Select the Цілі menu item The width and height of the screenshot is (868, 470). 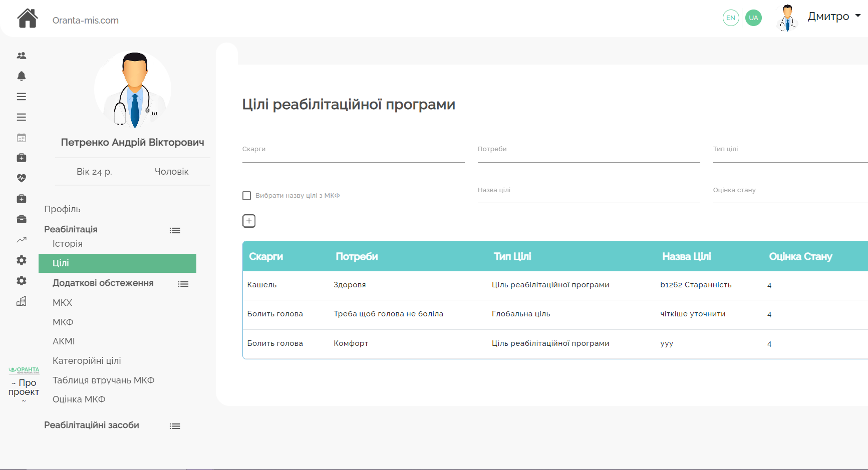point(117,263)
